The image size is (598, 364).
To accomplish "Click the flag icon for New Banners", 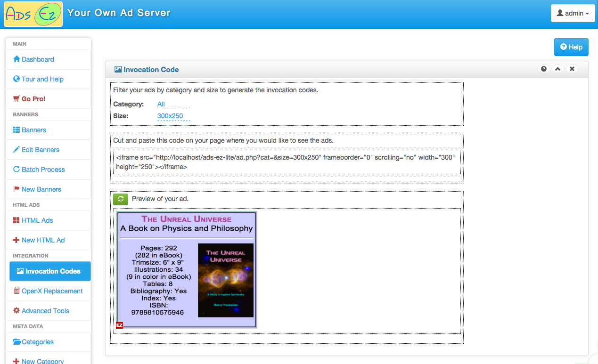I will tap(17, 189).
